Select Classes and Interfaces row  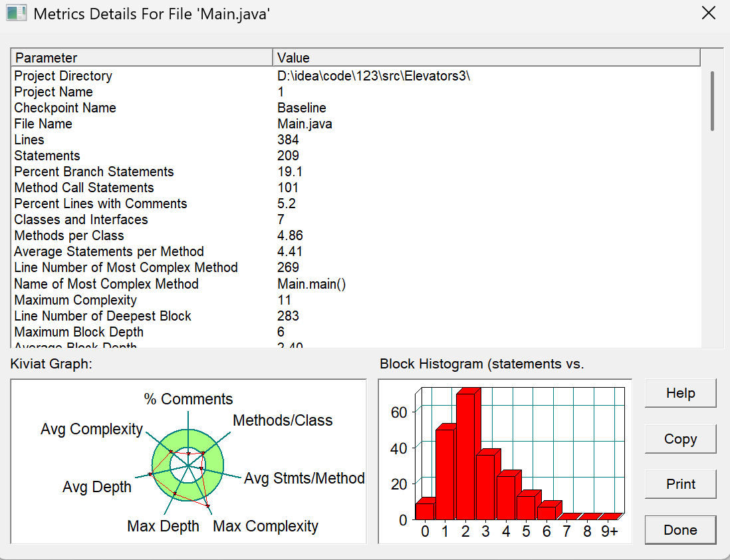pyautogui.click(x=356, y=219)
